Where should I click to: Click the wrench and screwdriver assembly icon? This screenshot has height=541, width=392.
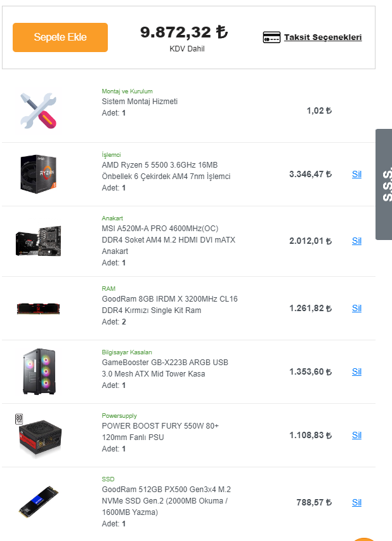click(x=38, y=110)
